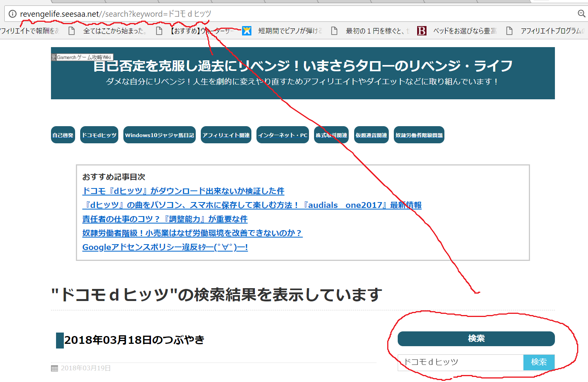Open the 'アフィリエイト関連' category
The height and width of the screenshot is (382, 588).
[226, 135]
